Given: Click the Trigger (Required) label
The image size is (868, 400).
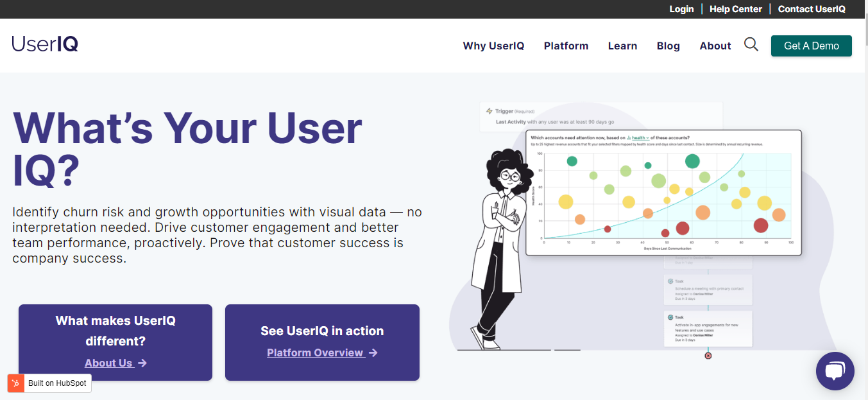Looking at the screenshot, I should pyautogui.click(x=511, y=111).
